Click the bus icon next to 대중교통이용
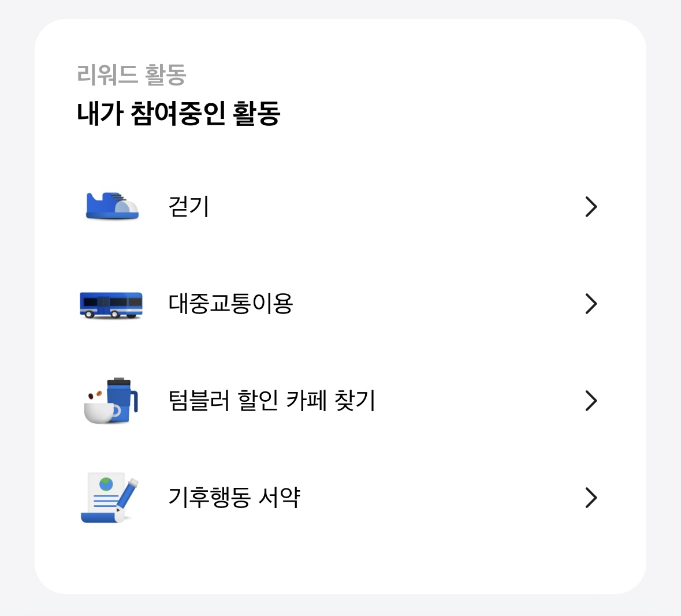 coord(111,304)
